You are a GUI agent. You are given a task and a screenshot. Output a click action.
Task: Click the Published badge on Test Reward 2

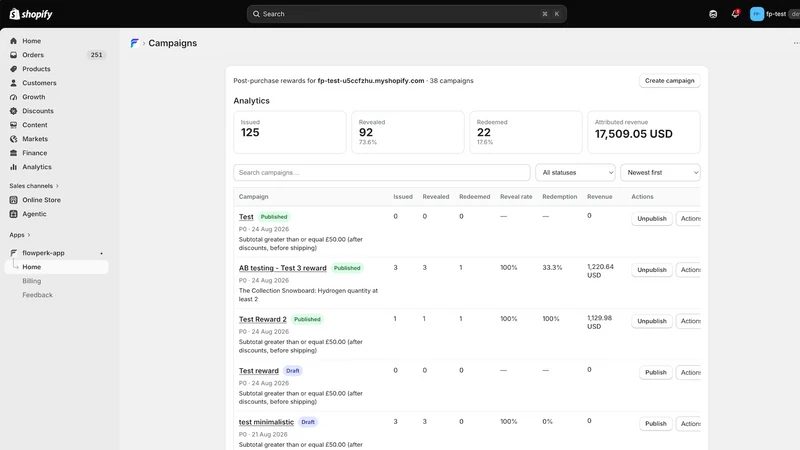point(307,319)
